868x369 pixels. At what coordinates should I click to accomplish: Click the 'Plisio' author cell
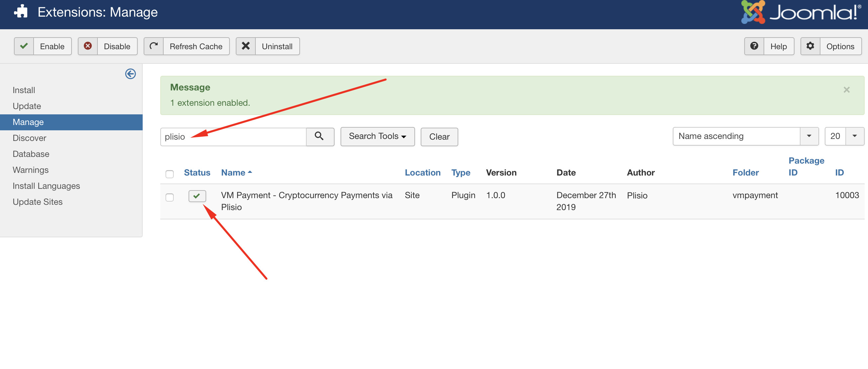pos(637,195)
